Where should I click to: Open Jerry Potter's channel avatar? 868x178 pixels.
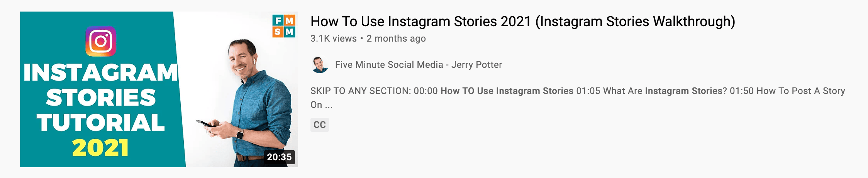320,65
